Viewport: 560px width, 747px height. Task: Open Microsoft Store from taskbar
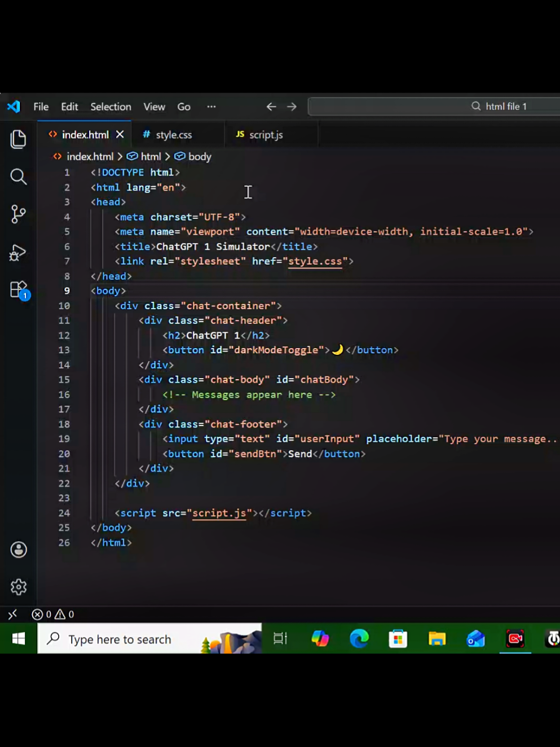(398, 639)
